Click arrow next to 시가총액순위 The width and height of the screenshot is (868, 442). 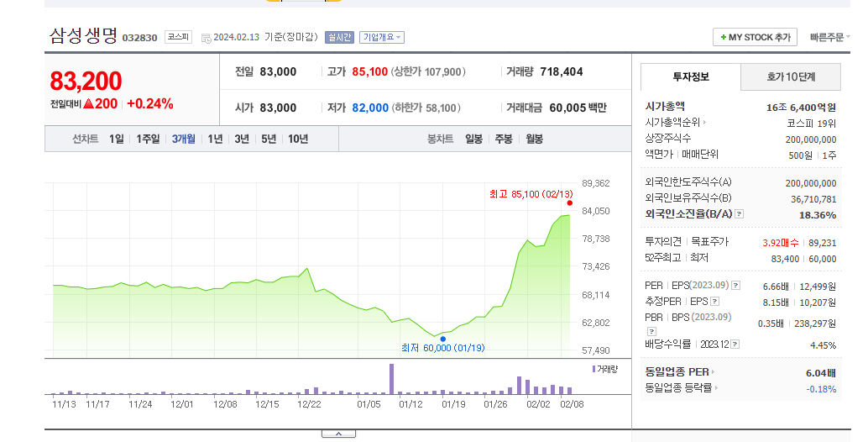pyautogui.click(x=704, y=123)
